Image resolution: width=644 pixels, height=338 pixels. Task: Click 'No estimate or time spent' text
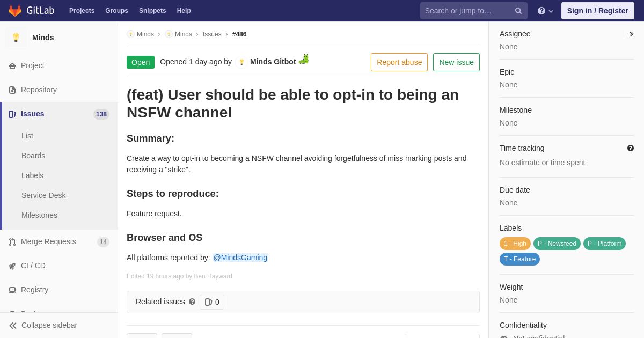(542, 163)
